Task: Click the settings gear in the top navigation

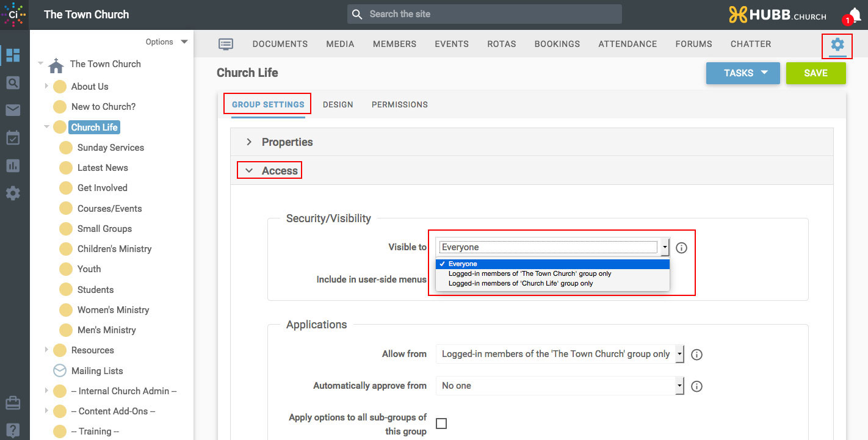Action: click(837, 45)
